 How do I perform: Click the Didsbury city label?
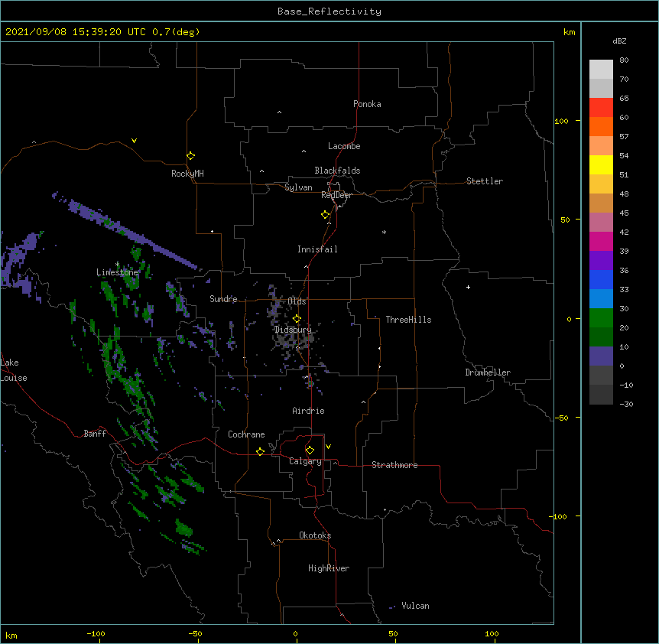click(294, 330)
